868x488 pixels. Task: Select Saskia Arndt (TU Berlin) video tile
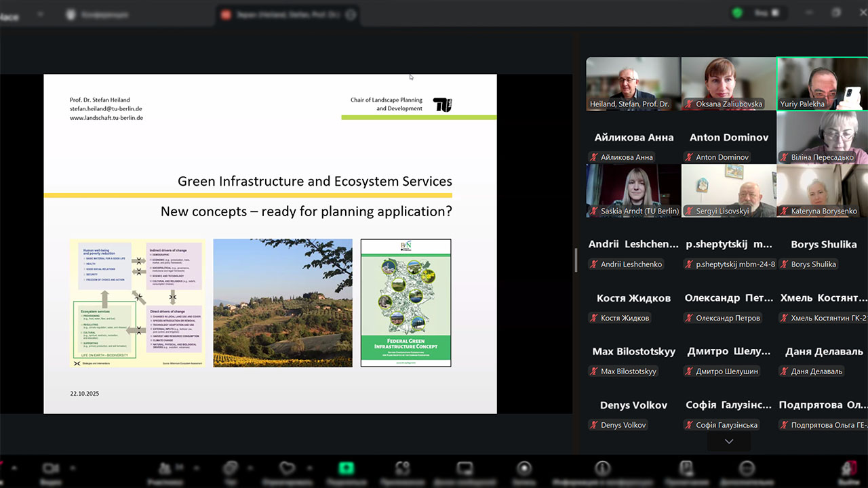[x=633, y=191]
